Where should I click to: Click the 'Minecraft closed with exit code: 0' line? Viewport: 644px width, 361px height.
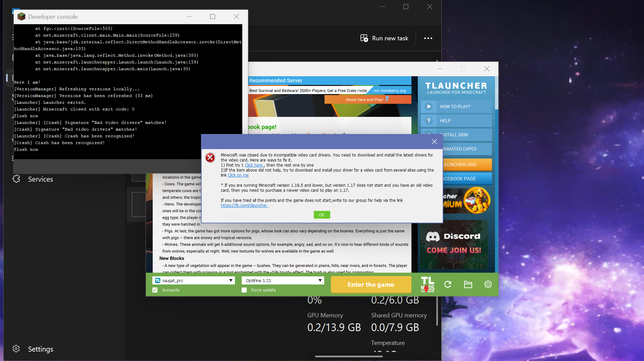[x=74, y=109]
